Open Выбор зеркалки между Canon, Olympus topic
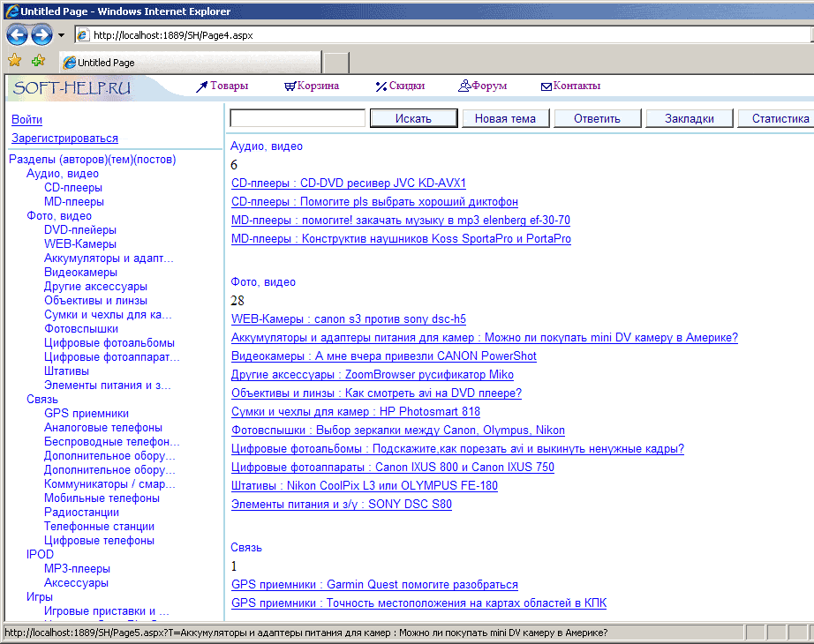Image resolution: width=814 pixels, height=644 pixels. click(x=398, y=431)
